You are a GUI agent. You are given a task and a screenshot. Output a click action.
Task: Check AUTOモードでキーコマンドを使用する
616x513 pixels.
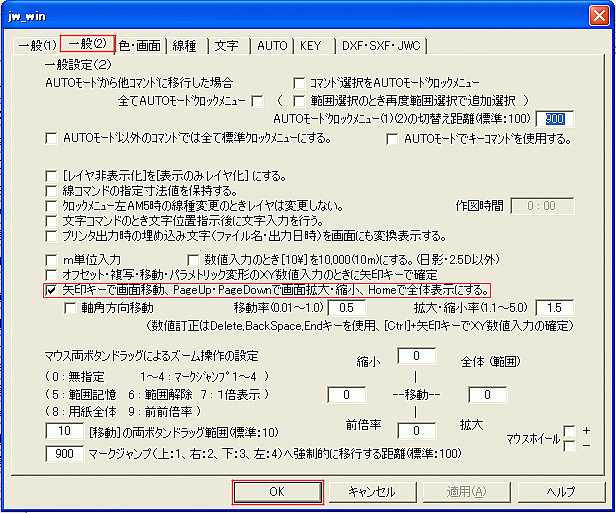[392, 139]
